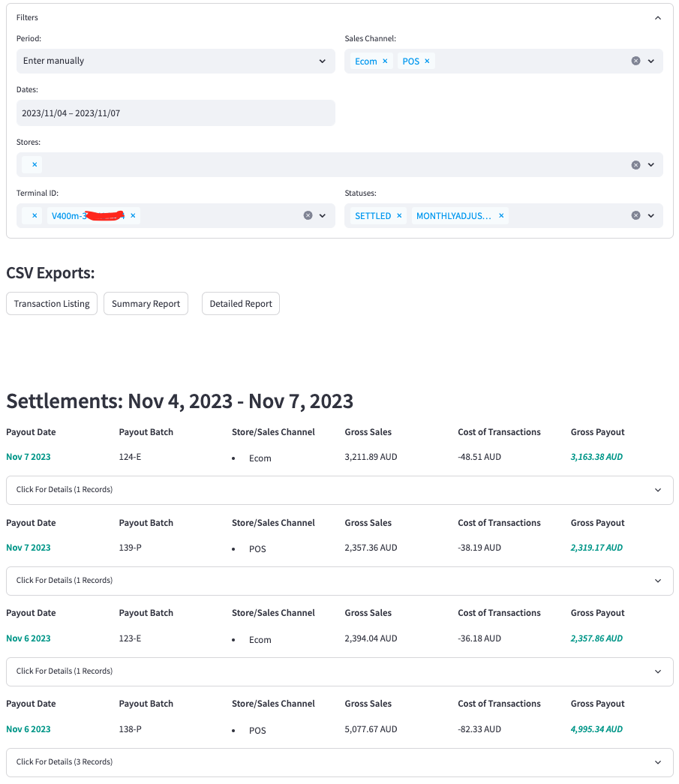Remove the Ecom sales channel chip
The height and width of the screenshot is (784, 679).
[385, 61]
